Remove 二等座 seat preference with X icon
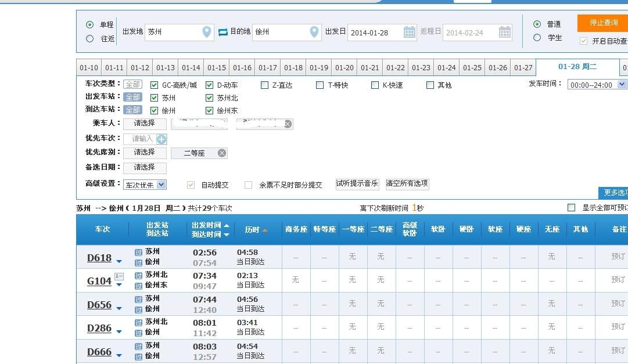This screenshot has height=364, width=628. 222,153
